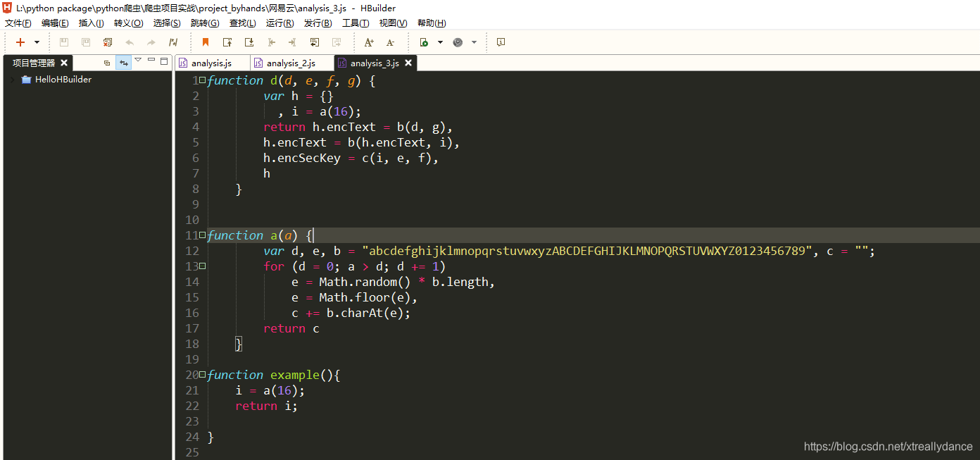The height and width of the screenshot is (460, 980).
Task: Click 'i = a(16);' on line 21
Action: 270,391
